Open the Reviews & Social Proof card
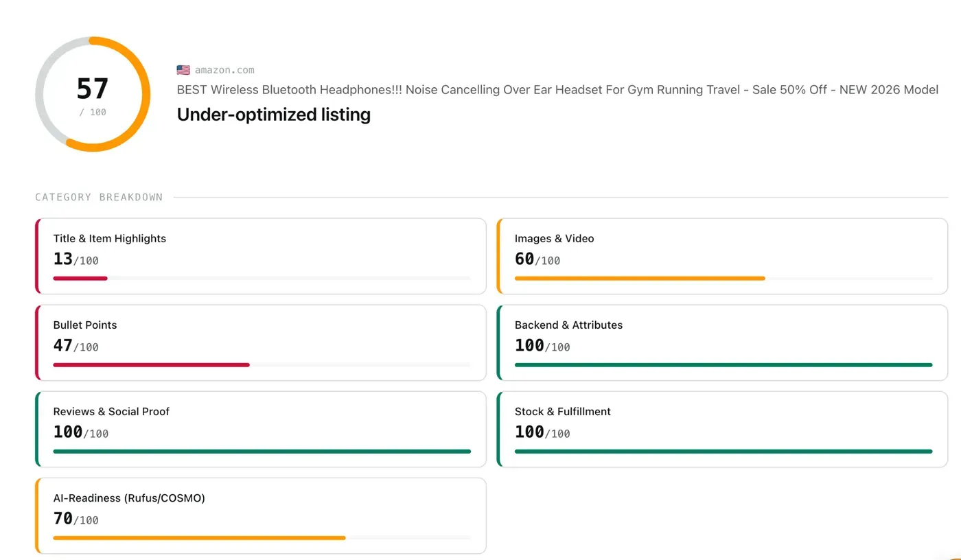This screenshot has height=560, width=961. click(x=261, y=429)
